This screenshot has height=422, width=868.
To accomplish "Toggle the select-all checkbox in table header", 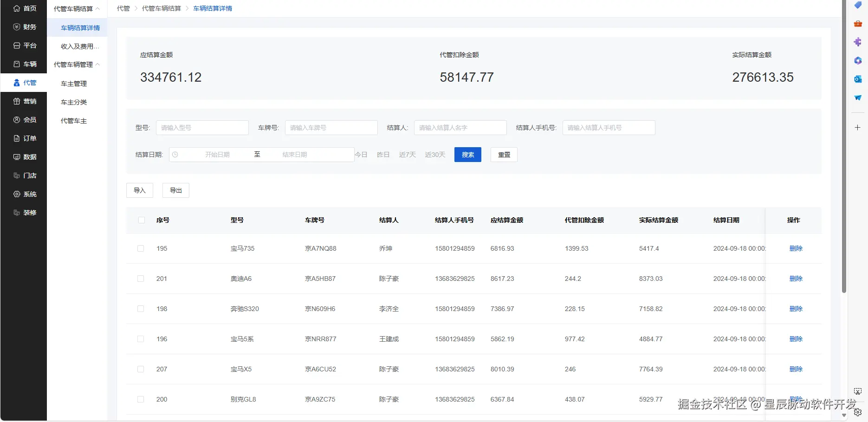I will (142, 220).
